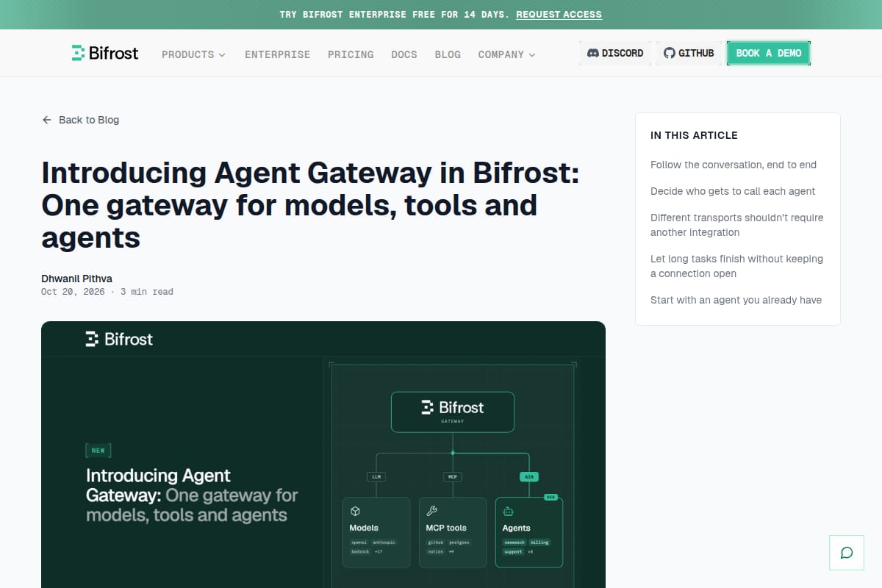Jump to 'Decide who gets to call each agent'
The image size is (882, 588).
[x=733, y=191]
